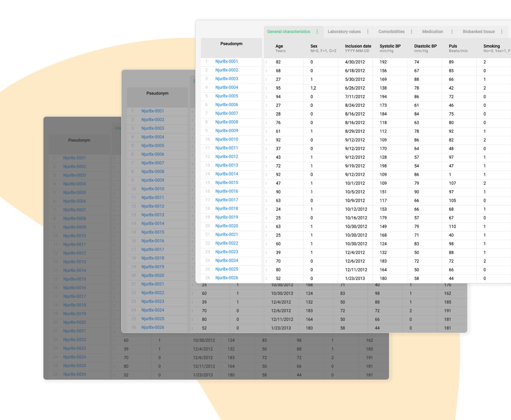The image size is (511, 420).
Task: Open NjurBx-0009 in the middle table
Action: click(x=153, y=180)
